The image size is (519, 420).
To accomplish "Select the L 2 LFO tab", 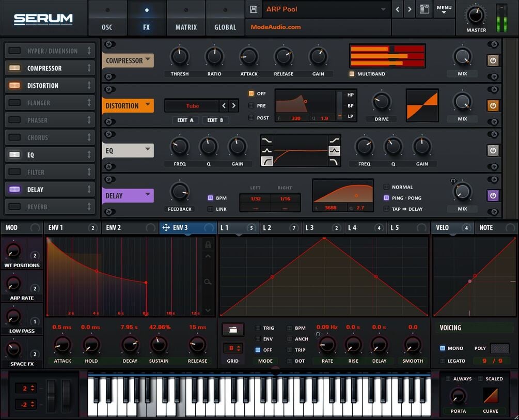I will (x=280, y=227).
